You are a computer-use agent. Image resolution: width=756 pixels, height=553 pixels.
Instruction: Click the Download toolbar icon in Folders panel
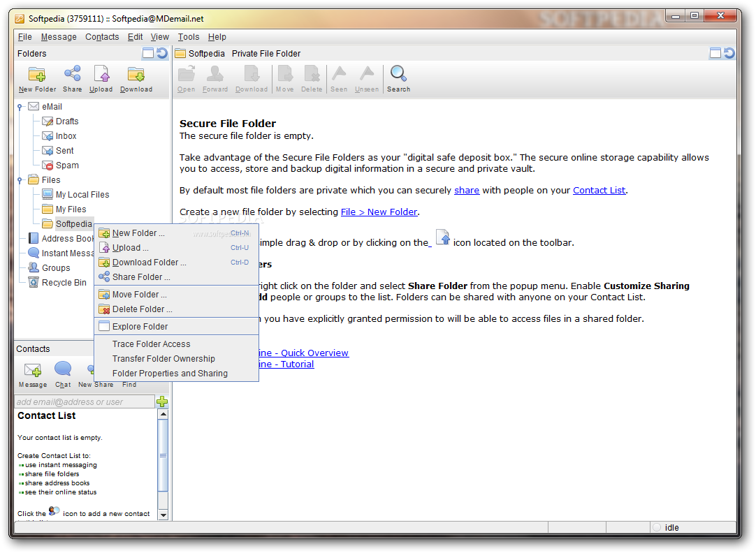click(x=136, y=74)
